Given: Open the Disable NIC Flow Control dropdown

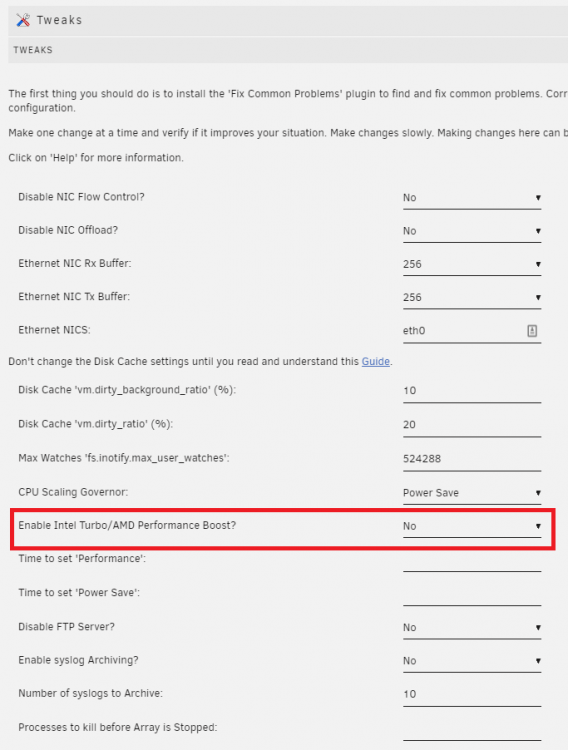Looking at the screenshot, I should [472, 198].
